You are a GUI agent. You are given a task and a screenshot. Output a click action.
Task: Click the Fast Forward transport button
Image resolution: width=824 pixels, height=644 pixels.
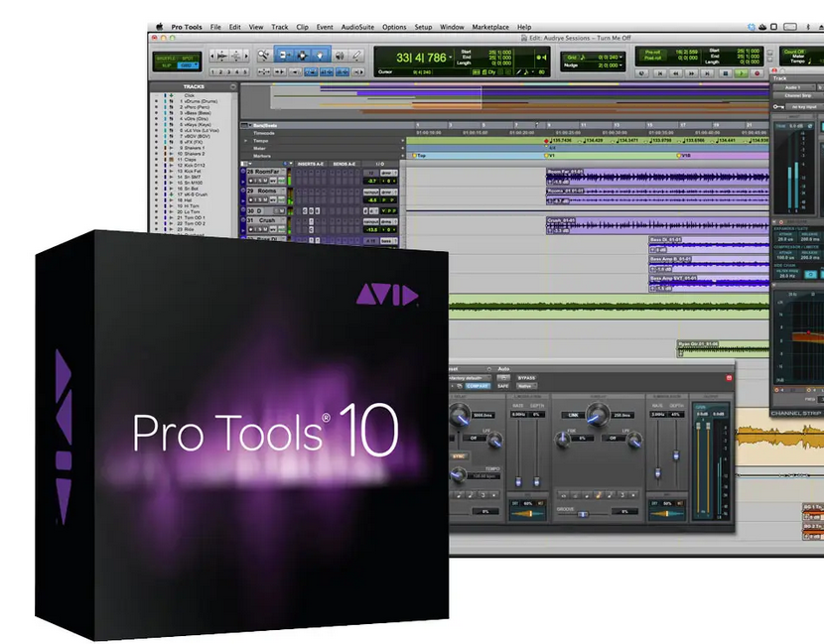point(692,73)
